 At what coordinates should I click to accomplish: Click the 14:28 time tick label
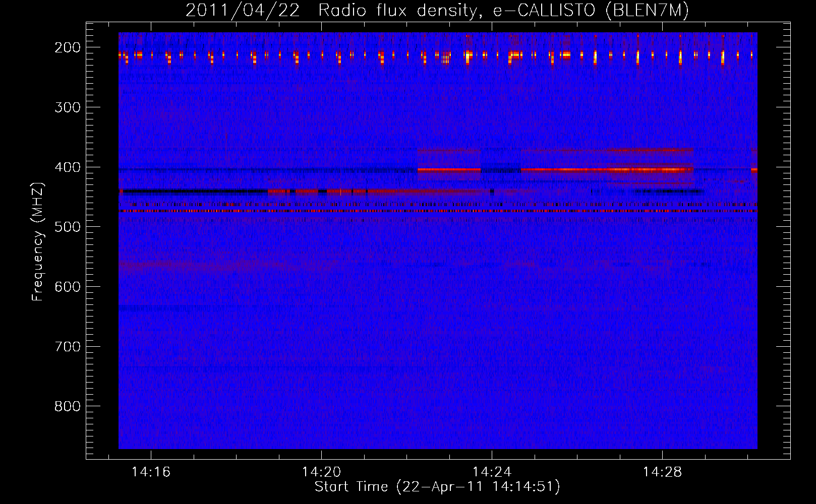click(662, 472)
